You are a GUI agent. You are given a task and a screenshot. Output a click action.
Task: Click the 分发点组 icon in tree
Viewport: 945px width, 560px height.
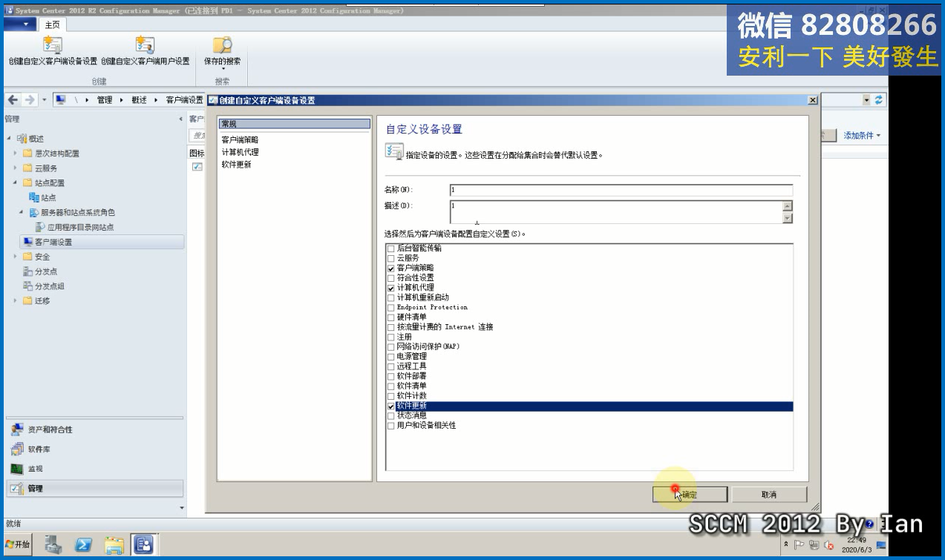[x=28, y=286]
